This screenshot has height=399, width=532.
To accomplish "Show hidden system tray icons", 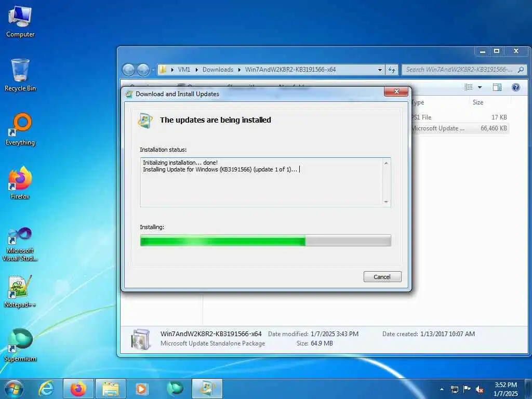I will 442,389.
